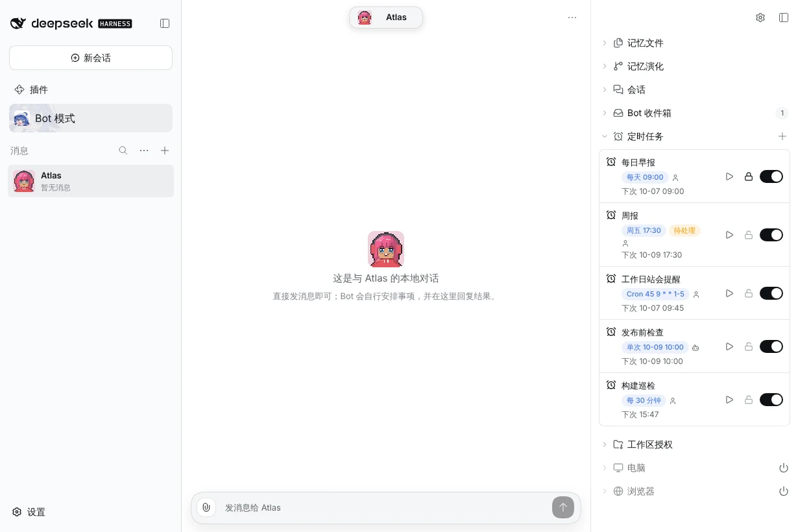Open the Atlas conversation entry

(91, 181)
